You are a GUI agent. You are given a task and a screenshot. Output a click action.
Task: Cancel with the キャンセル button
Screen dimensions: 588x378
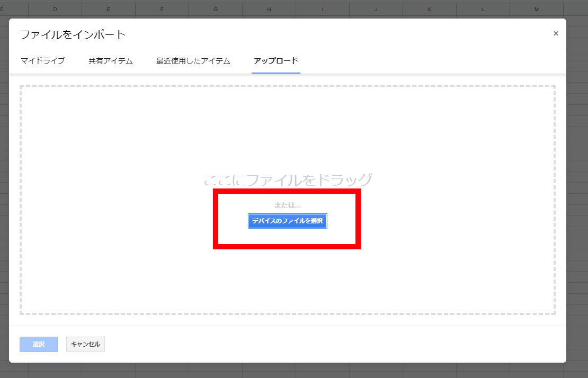(85, 344)
